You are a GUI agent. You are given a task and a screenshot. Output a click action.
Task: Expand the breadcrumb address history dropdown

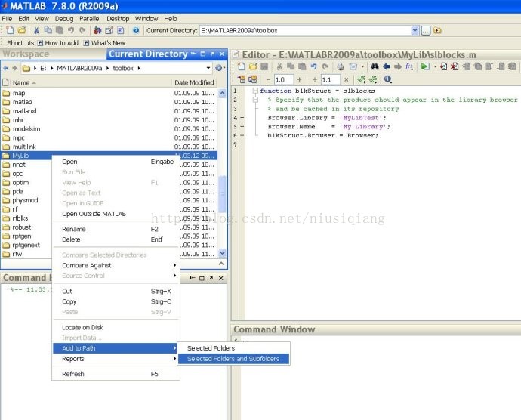coord(208,68)
